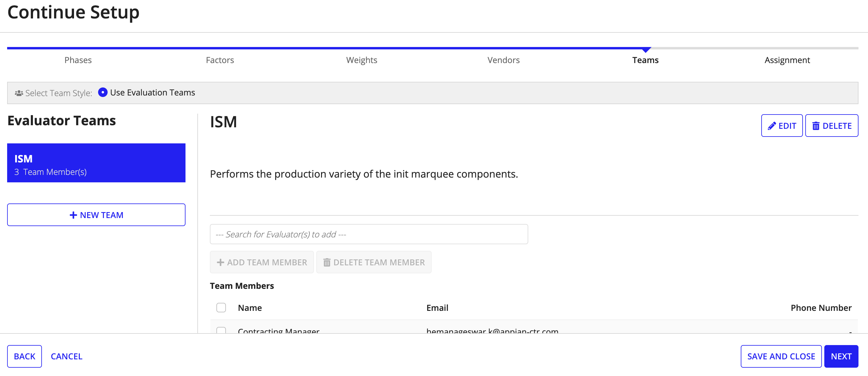
Task: Click the Assignment tab in setup
Action: click(787, 59)
